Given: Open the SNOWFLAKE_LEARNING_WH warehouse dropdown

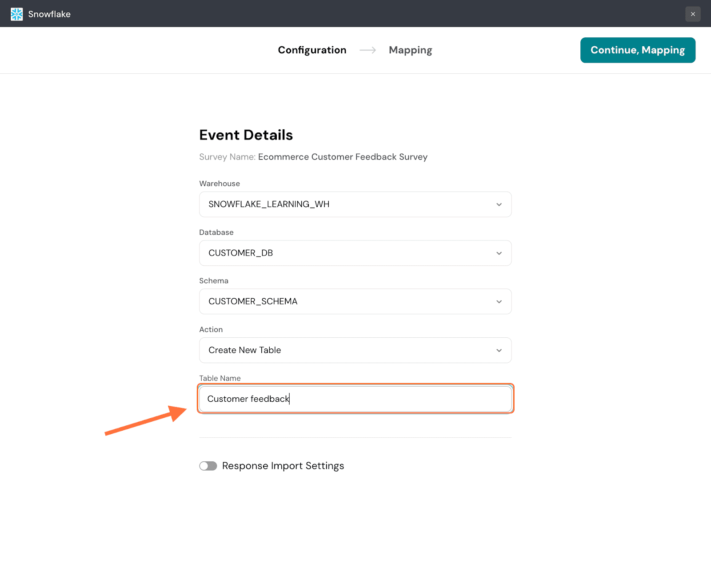Looking at the screenshot, I should (x=347, y=204).
